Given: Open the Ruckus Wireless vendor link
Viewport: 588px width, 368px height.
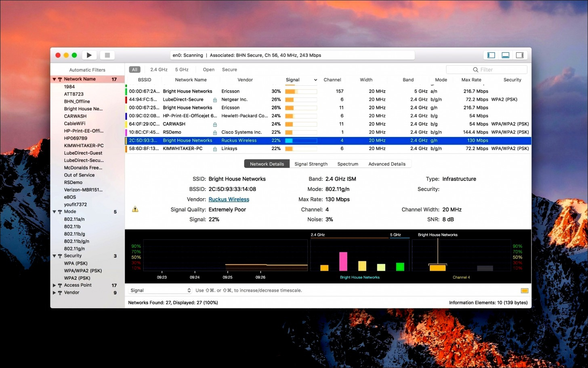Looking at the screenshot, I should pos(229,199).
